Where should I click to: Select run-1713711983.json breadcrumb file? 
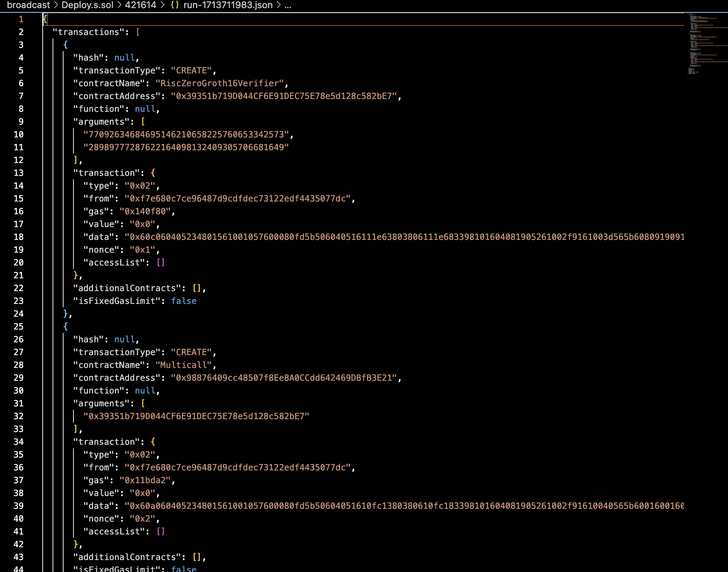[x=228, y=5]
